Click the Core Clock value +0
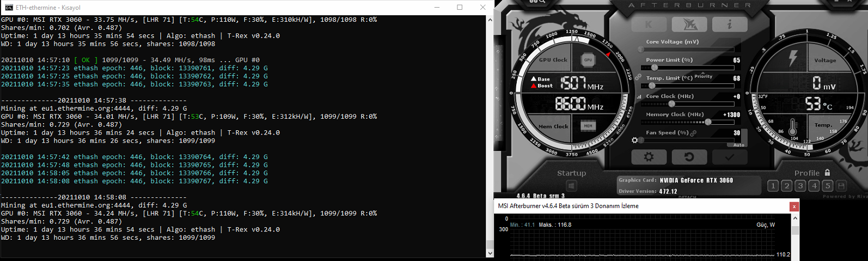 (x=736, y=96)
